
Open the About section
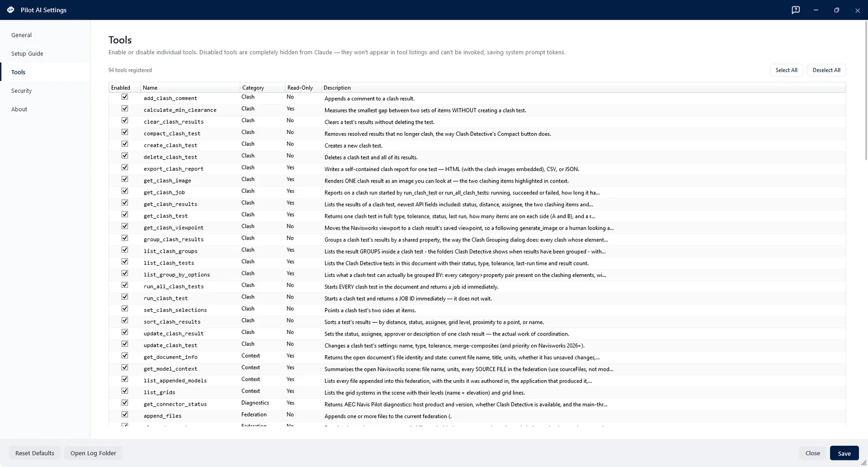click(x=45, y=109)
